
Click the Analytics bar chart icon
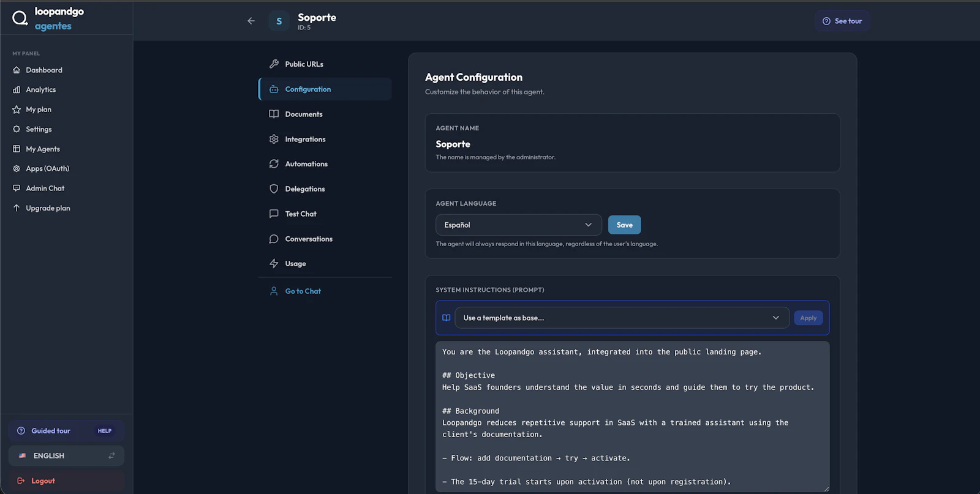tap(17, 89)
